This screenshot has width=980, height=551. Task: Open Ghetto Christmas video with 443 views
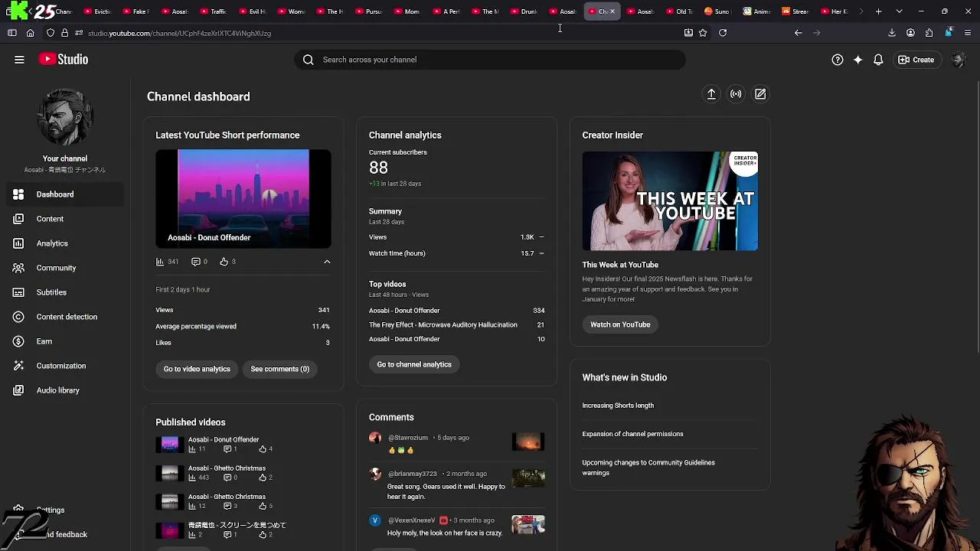(243, 473)
